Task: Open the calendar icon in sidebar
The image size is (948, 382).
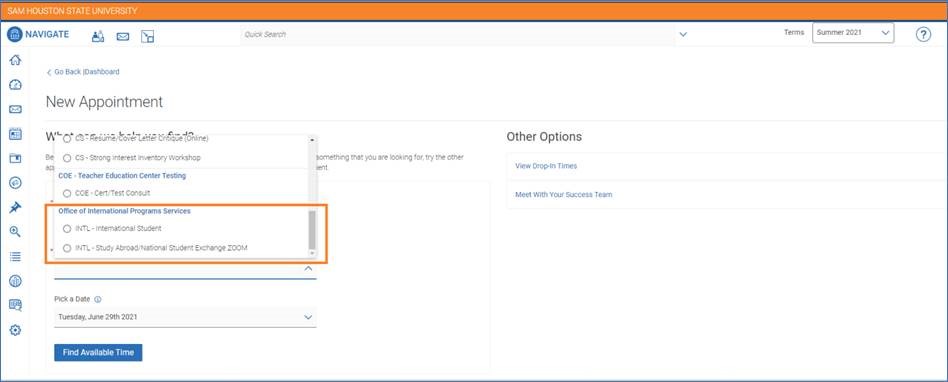Action: pos(15,134)
